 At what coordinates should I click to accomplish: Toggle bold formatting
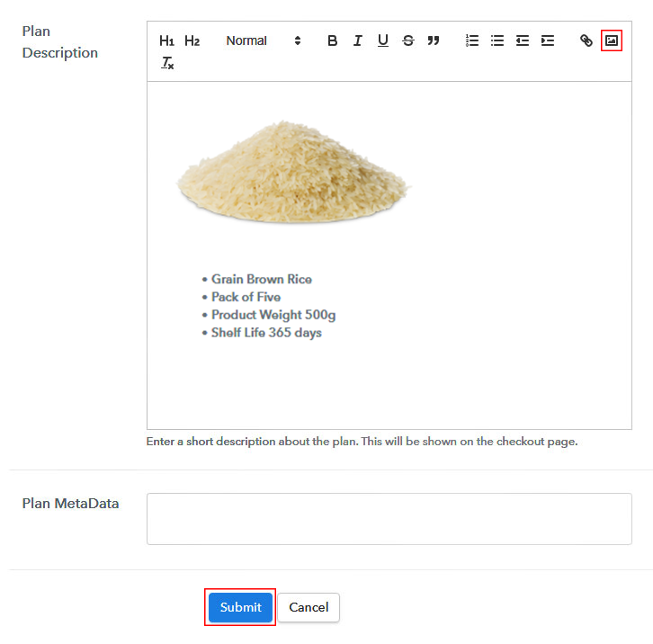coord(332,40)
